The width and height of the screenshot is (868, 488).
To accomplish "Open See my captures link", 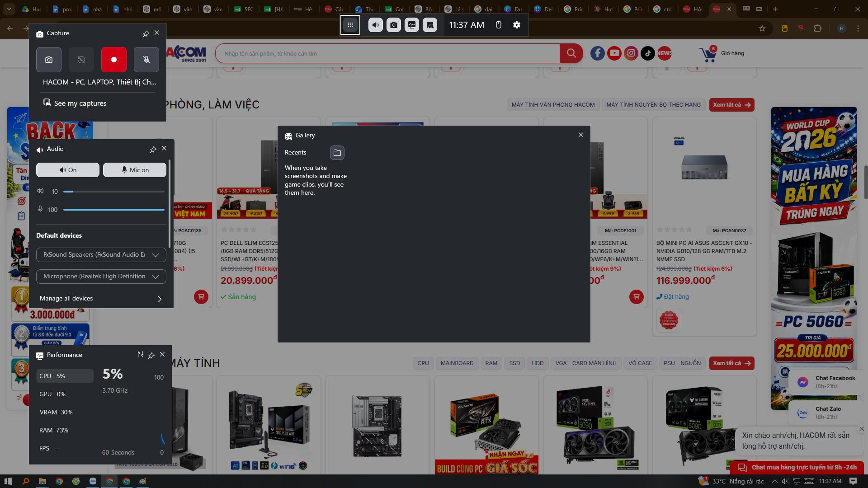I will 75,103.
